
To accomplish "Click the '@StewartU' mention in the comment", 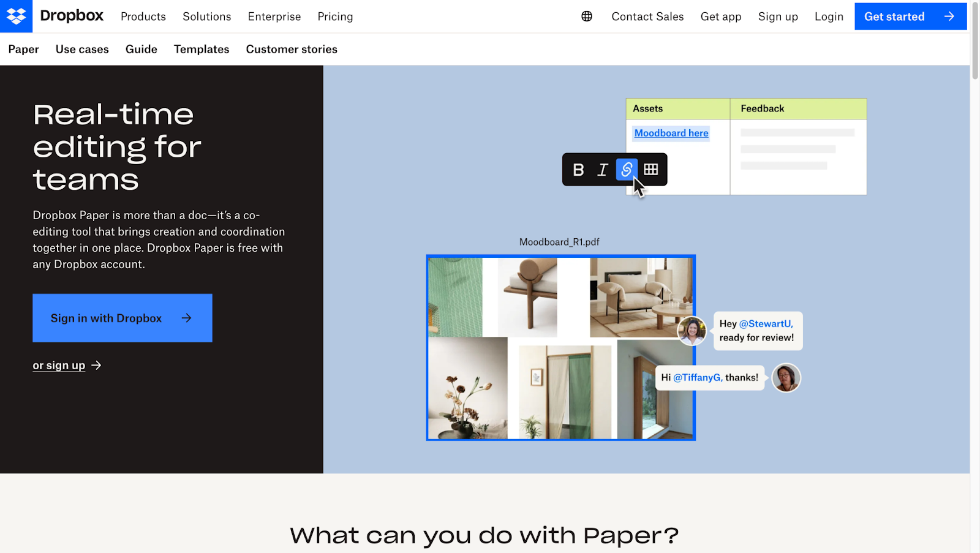I will [x=766, y=323].
